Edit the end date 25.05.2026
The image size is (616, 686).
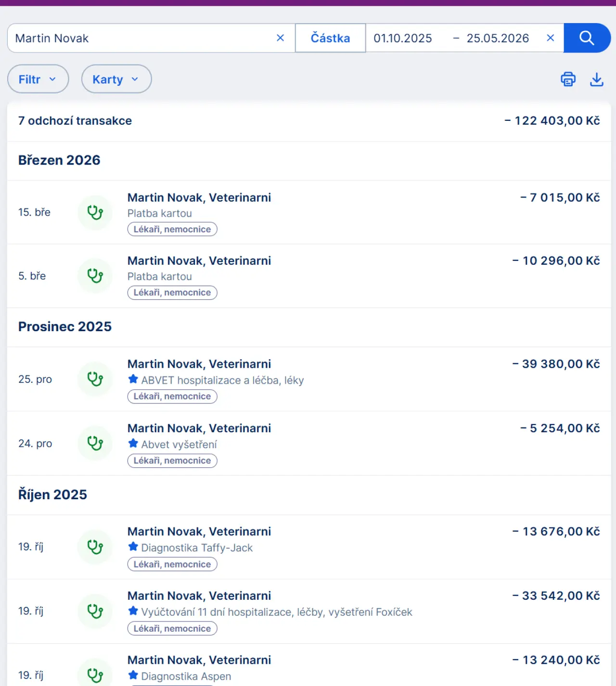(x=498, y=38)
